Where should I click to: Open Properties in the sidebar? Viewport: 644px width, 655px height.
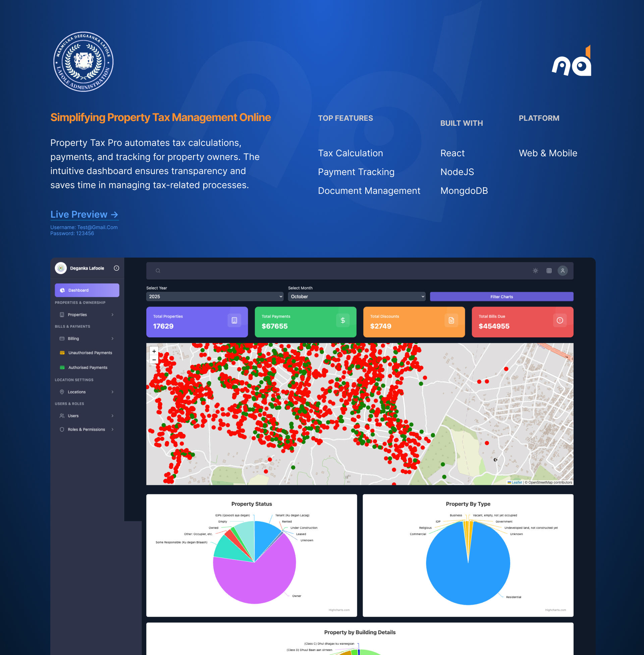pos(87,315)
